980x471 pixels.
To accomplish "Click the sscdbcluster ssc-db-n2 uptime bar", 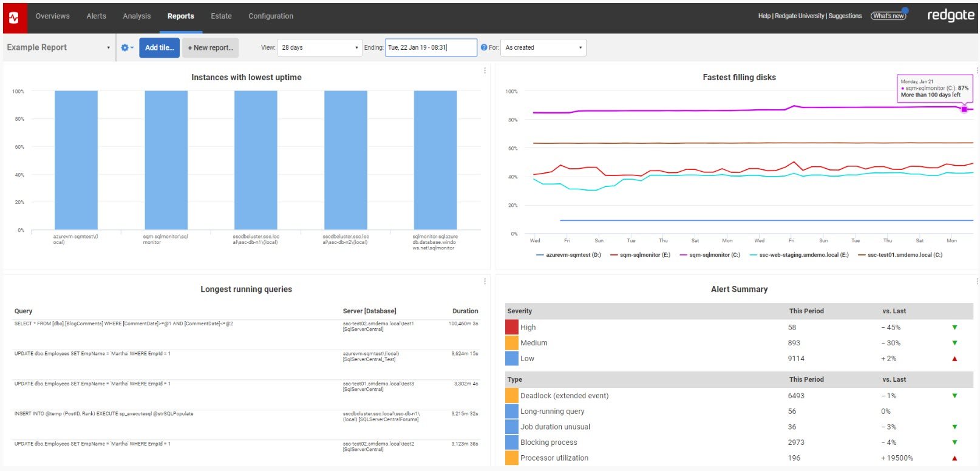I will tap(345, 160).
